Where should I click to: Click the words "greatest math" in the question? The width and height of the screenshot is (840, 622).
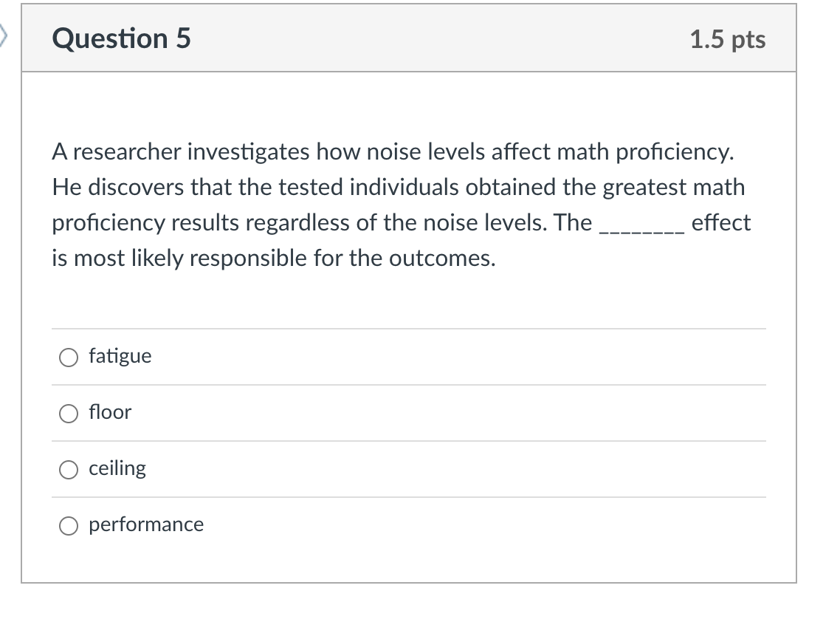click(x=673, y=188)
